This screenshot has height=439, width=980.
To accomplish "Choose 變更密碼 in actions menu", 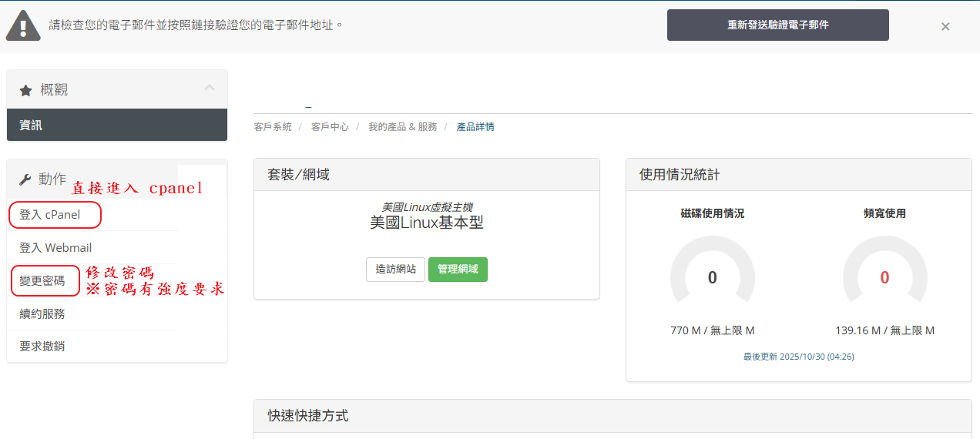I will pyautogui.click(x=42, y=280).
